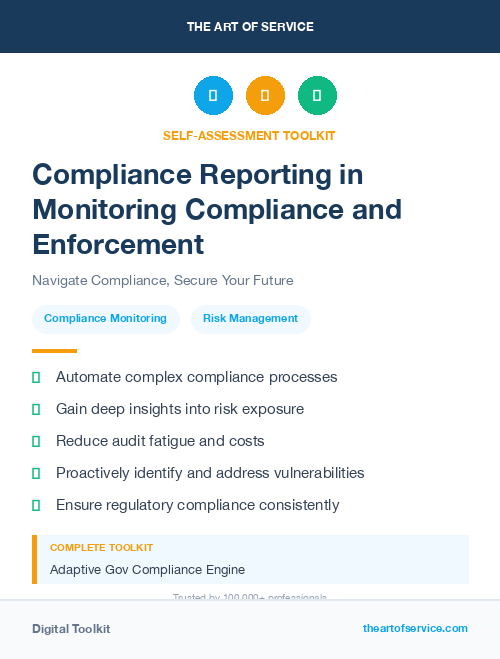Click the orange circle icon
Image resolution: width=500 pixels, height=659 pixels.
[265, 95]
